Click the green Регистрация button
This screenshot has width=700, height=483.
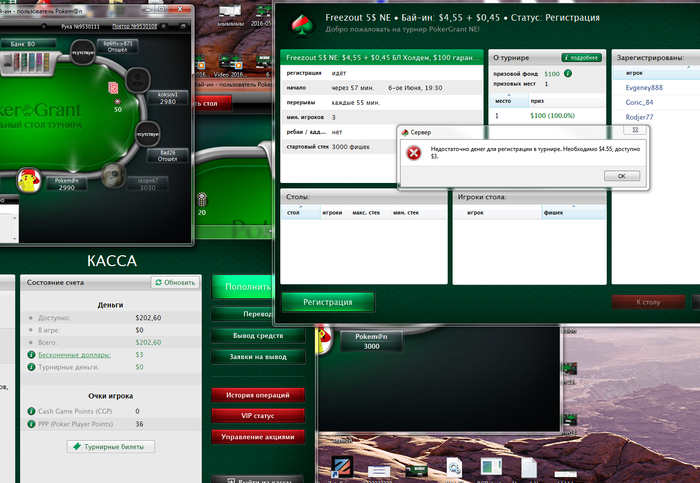click(x=328, y=302)
